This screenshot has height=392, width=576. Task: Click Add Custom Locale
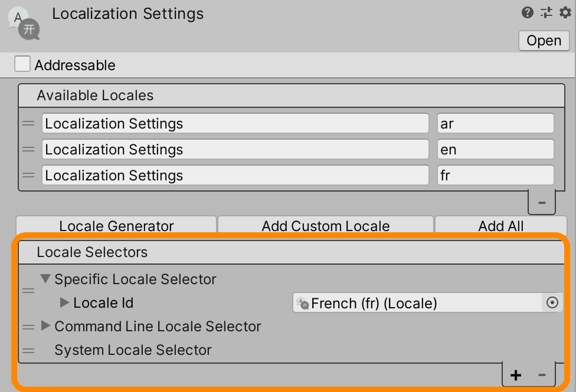pos(325,226)
